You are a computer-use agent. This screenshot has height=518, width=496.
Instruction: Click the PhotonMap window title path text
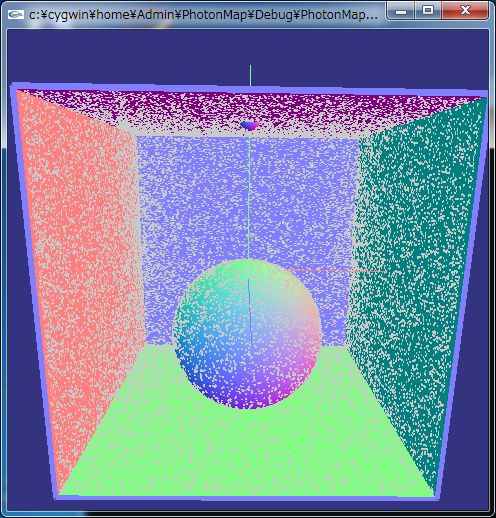[203, 14]
